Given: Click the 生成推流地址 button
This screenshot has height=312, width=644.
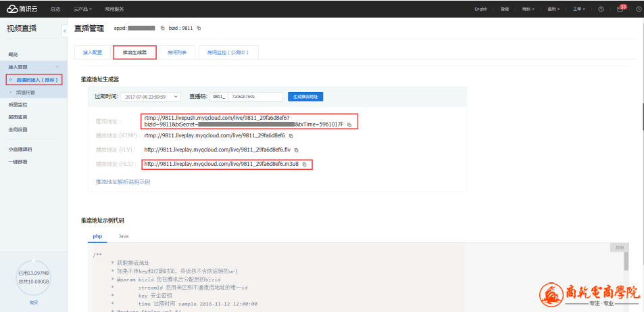Looking at the screenshot, I should coord(305,97).
